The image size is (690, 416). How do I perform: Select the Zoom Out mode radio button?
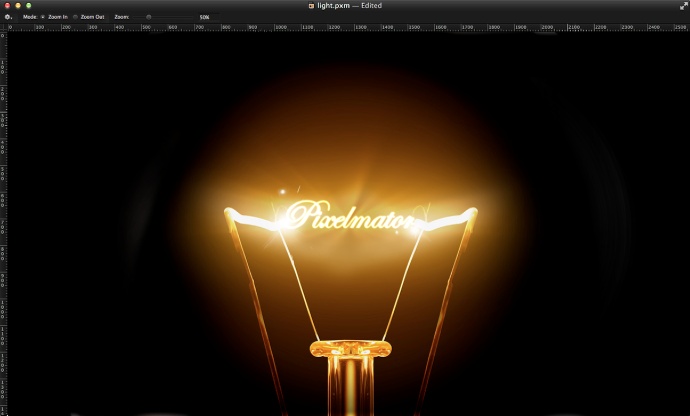(x=75, y=17)
